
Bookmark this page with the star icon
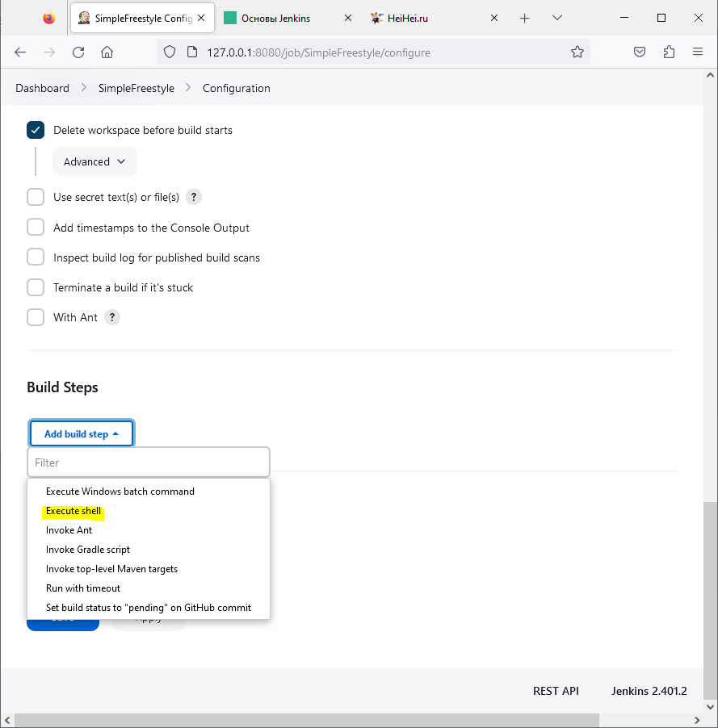coord(577,52)
